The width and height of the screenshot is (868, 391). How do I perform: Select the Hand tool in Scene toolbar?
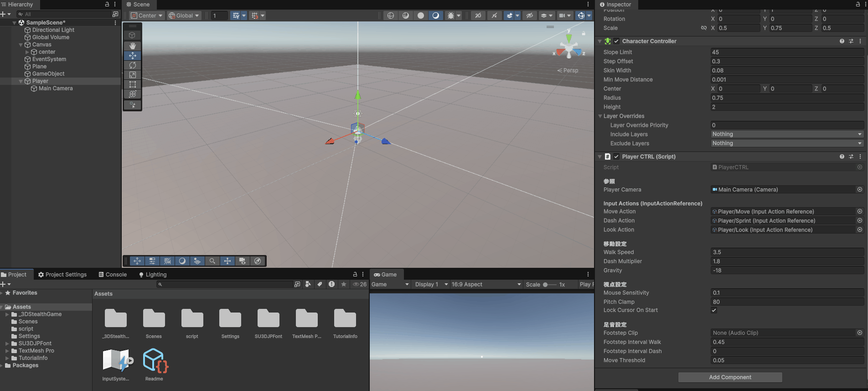pos(133,46)
